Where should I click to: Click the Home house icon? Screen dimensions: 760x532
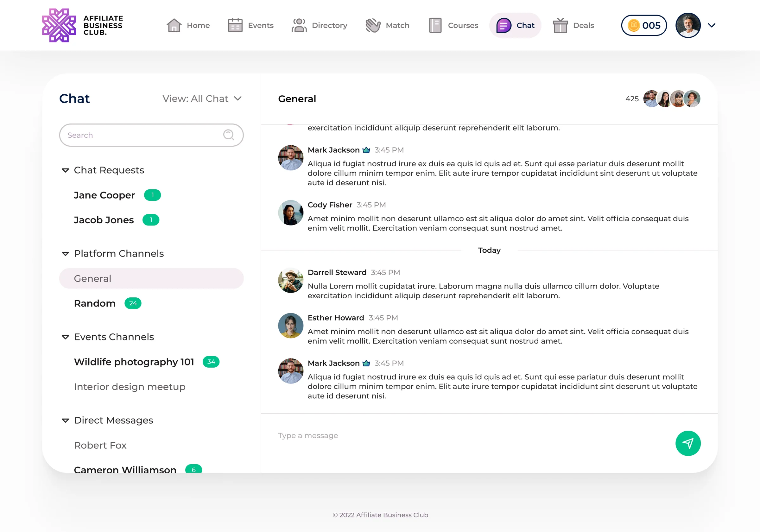174,25
